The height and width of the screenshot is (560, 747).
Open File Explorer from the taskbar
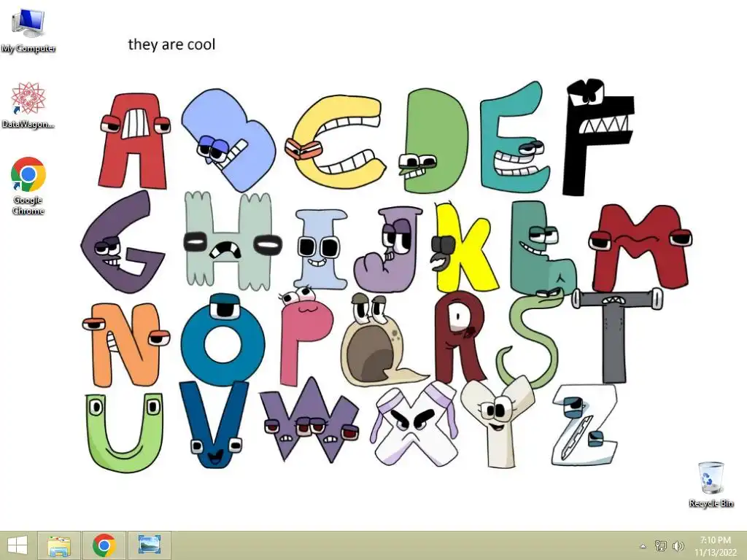tap(60, 545)
